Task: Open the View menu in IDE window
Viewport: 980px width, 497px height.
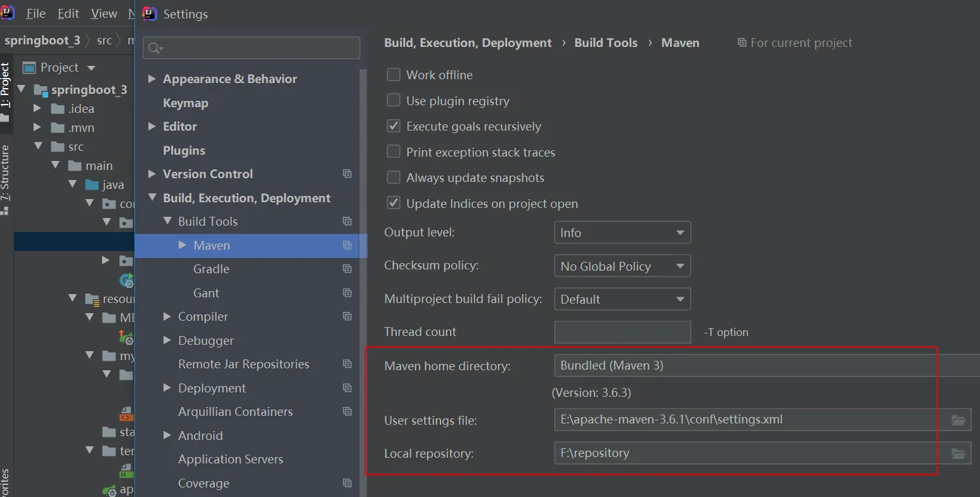Action: (104, 13)
